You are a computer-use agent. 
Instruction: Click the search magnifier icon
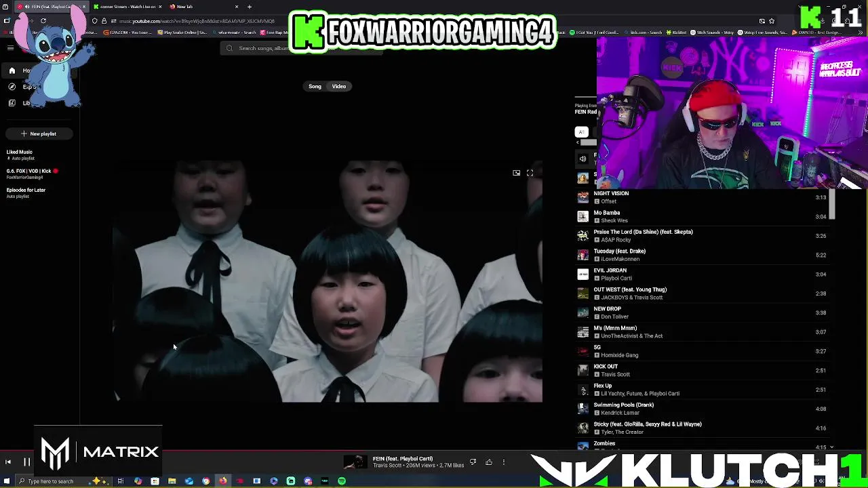click(229, 48)
